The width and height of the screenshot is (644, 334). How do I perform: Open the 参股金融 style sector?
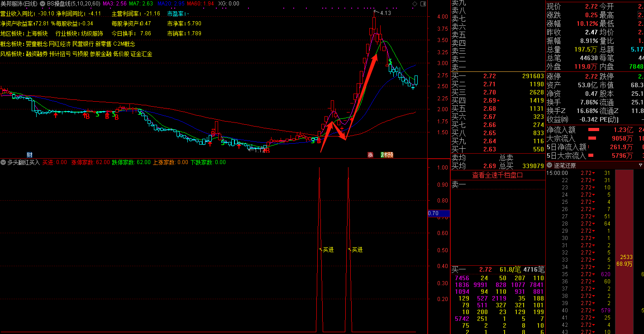click(x=100, y=54)
